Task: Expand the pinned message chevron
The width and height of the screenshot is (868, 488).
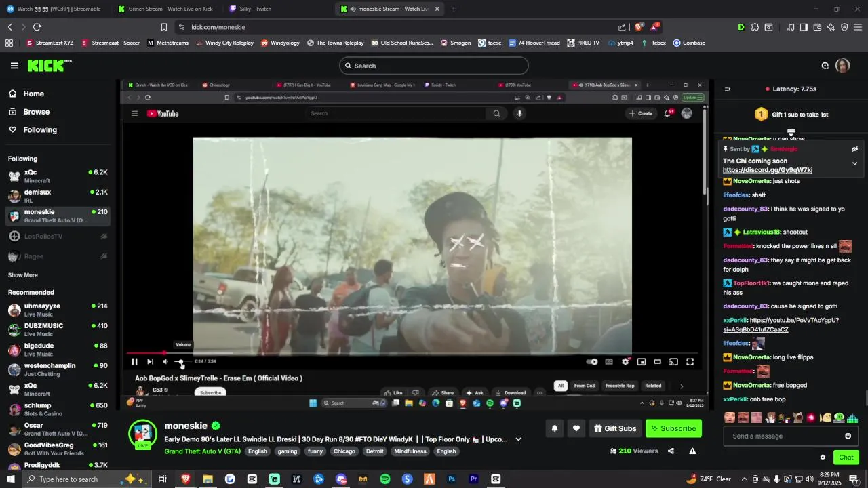Action: tap(854, 163)
